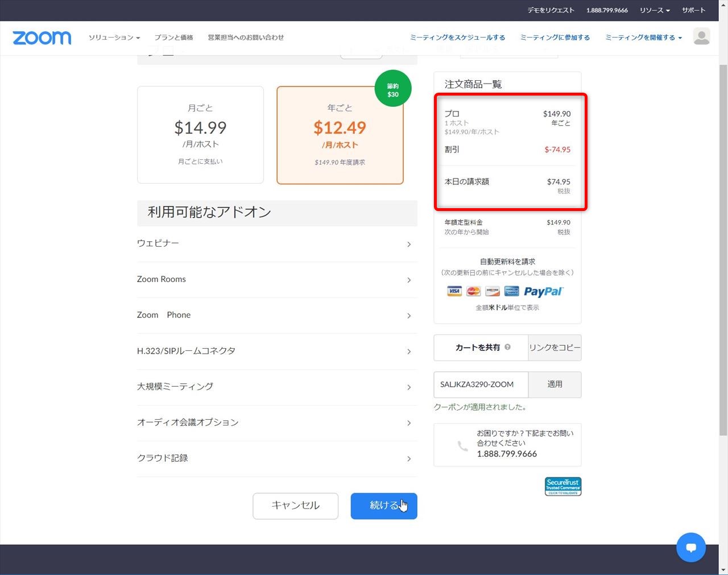Open the ミーティングを開催する dropdown
Screen dimensions: 728x575
[x=643, y=38]
